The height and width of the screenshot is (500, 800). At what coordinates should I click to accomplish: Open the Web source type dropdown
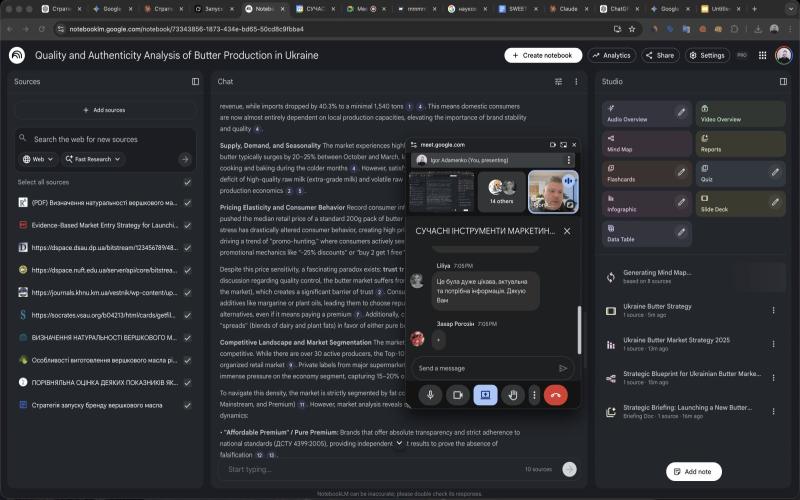[x=38, y=159]
